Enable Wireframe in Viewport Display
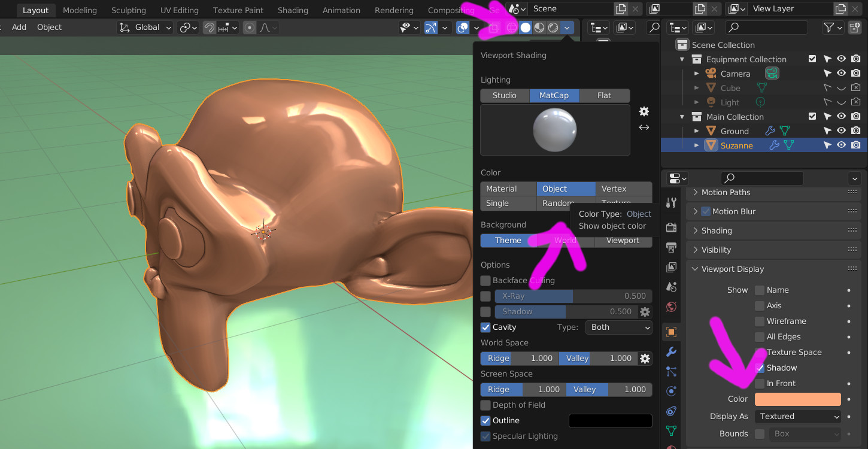Screen dimensions: 868x449 [760, 321]
